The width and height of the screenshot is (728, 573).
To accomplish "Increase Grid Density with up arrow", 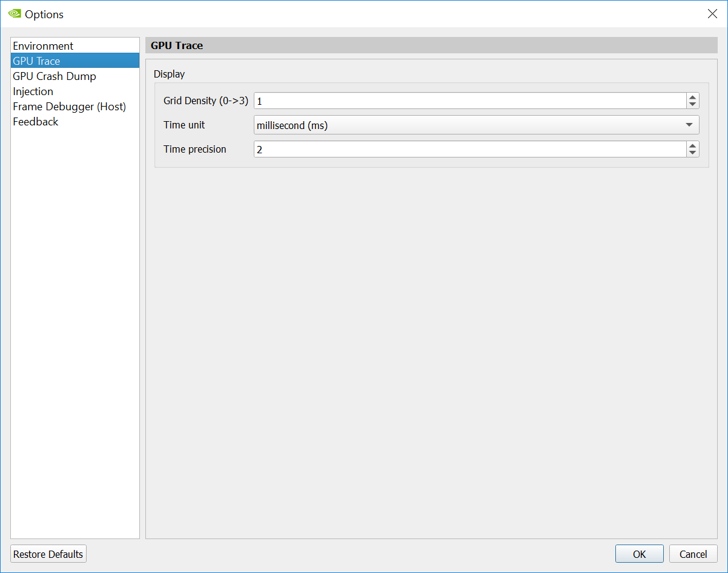I will tap(693, 97).
